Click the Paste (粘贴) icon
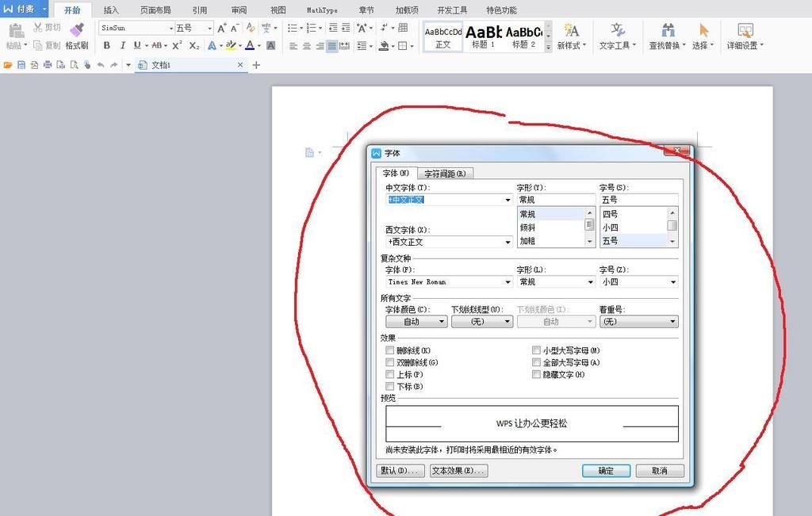 click(x=17, y=31)
